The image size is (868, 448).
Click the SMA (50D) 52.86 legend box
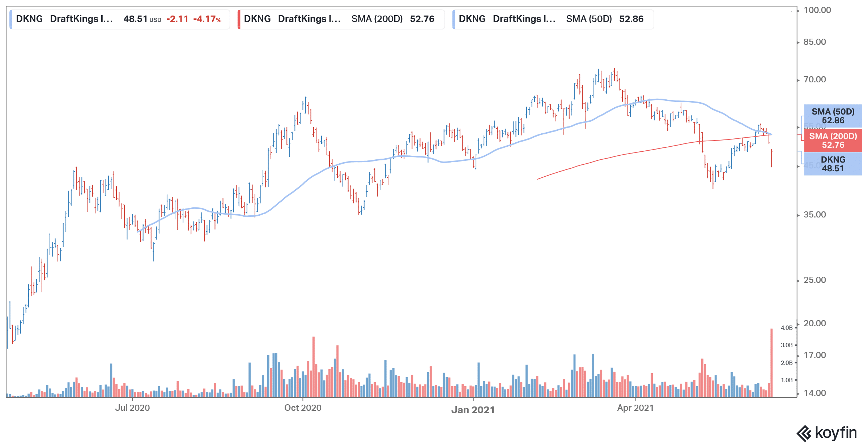(553, 19)
